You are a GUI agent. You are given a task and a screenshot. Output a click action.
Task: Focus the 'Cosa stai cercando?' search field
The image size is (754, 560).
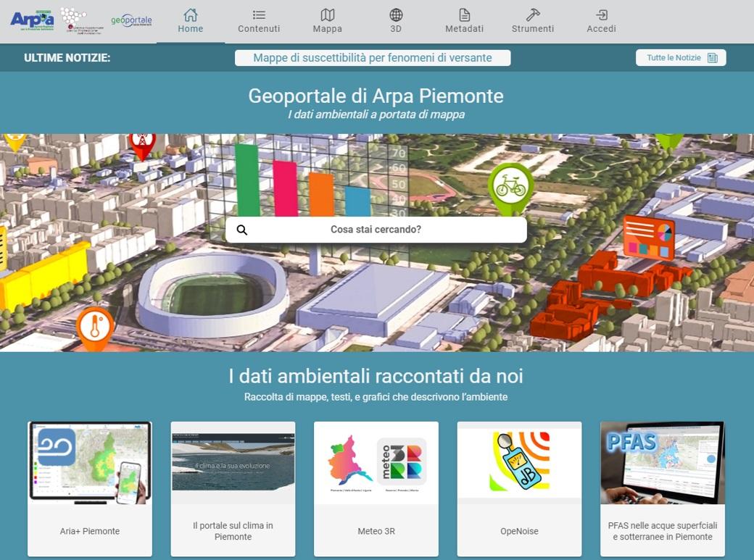pos(376,230)
